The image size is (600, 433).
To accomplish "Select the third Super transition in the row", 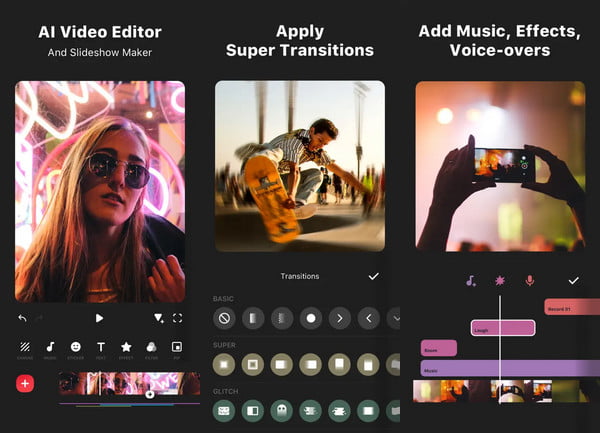I will click(282, 365).
